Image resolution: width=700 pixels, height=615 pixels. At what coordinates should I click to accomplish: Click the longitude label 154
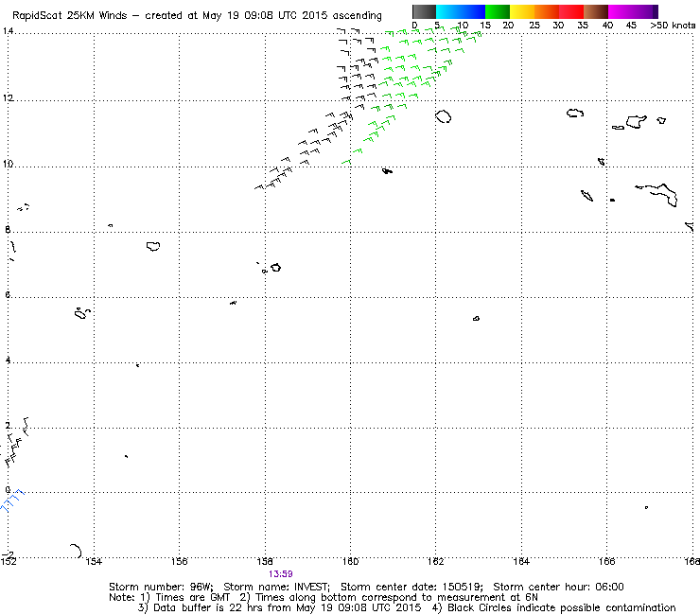tap(94, 561)
